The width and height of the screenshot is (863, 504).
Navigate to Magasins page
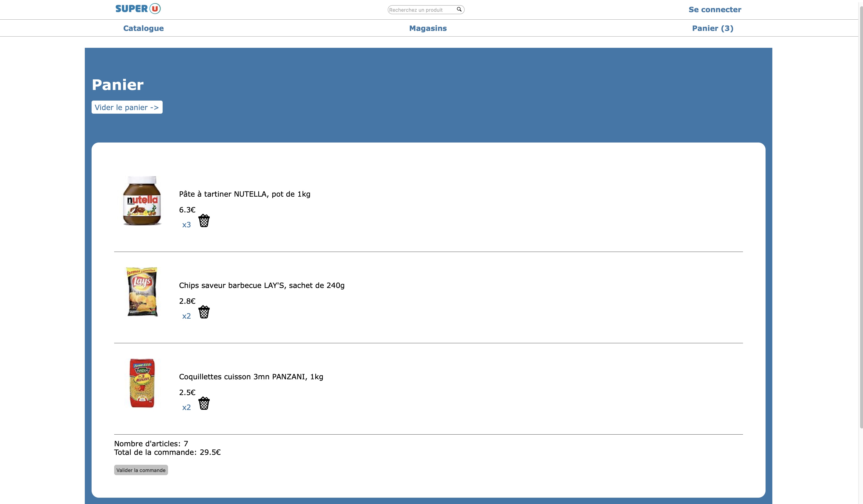point(428,28)
